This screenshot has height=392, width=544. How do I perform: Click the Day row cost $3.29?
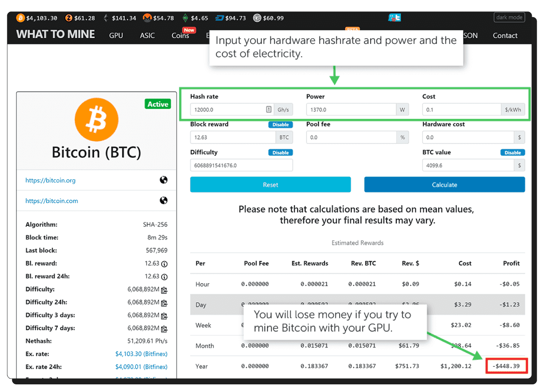(x=463, y=305)
